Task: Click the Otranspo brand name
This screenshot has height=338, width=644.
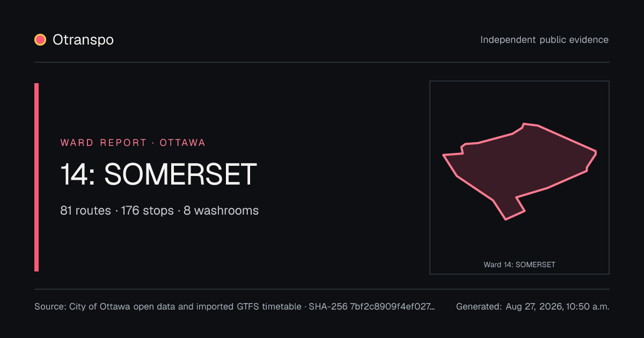Action: [x=83, y=40]
